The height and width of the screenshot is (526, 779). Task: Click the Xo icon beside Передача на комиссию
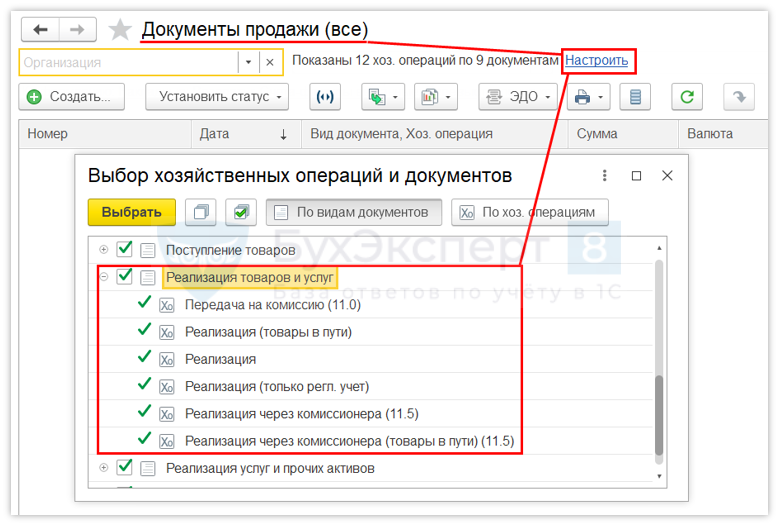166,305
